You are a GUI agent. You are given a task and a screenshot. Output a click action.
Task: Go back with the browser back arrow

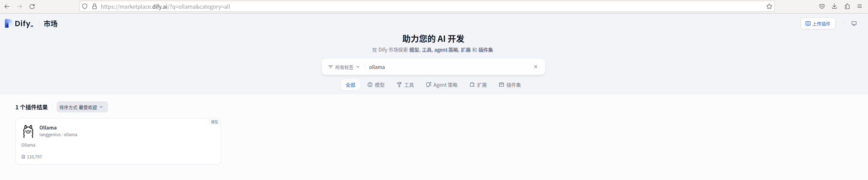tap(7, 6)
